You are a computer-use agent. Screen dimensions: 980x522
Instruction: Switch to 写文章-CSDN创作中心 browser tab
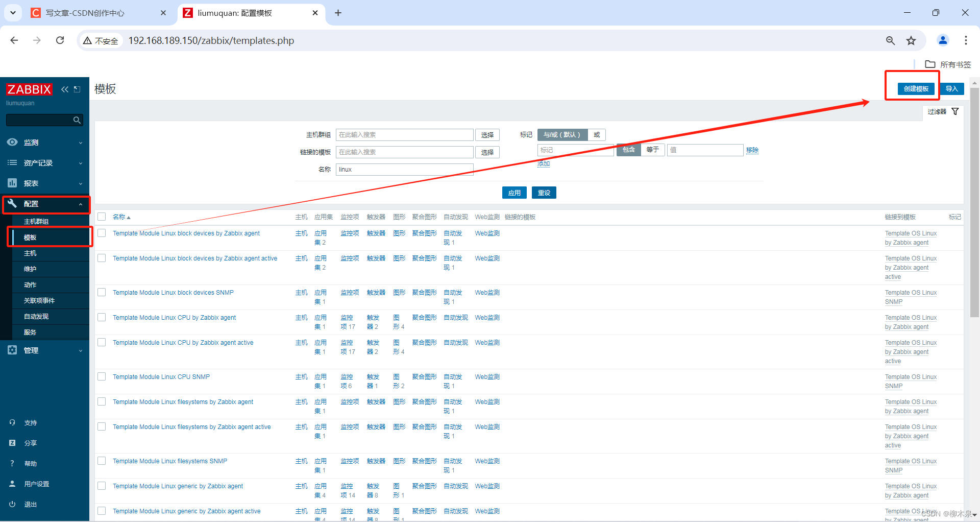coord(99,13)
